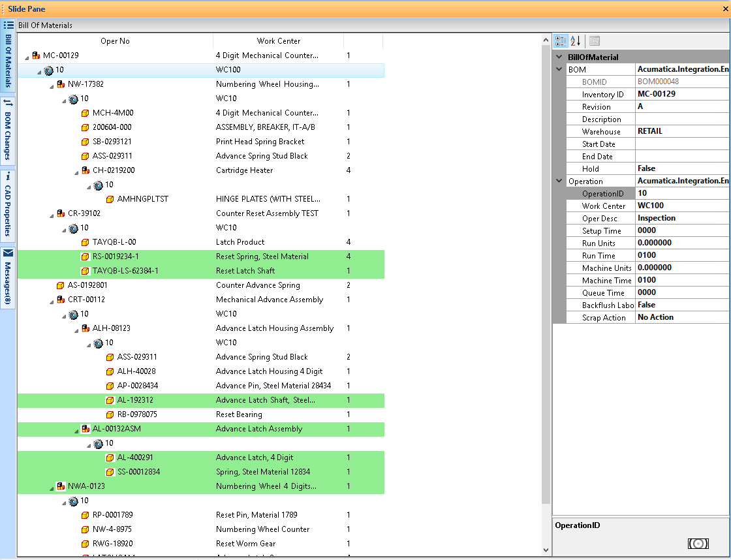Click the AL-00132ASM assembly icon
731x560 pixels.
tap(86, 429)
